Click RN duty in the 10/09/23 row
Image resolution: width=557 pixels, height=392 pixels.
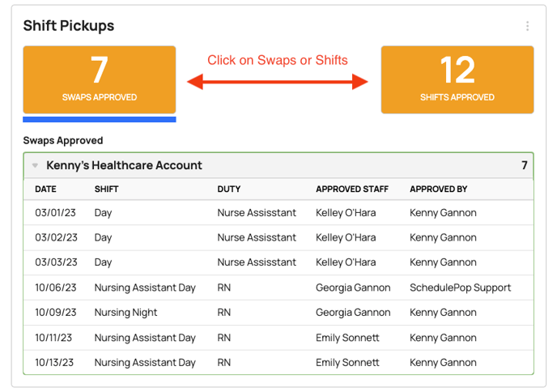(223, 313)
